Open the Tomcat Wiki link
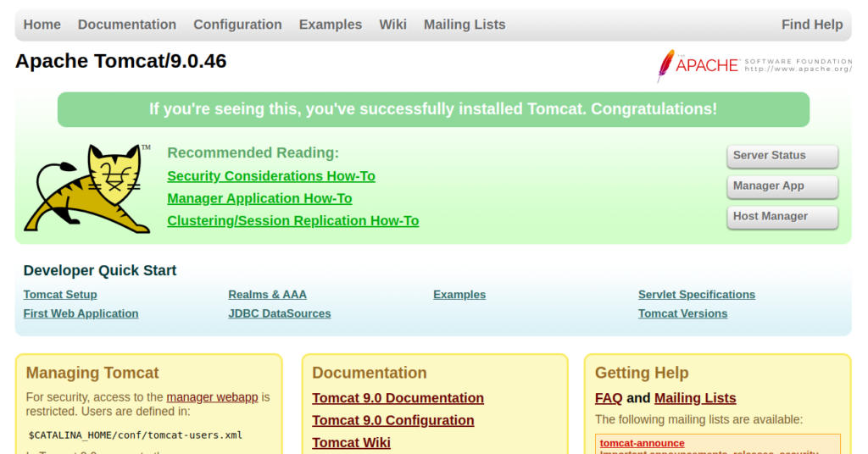 point(351,443)
